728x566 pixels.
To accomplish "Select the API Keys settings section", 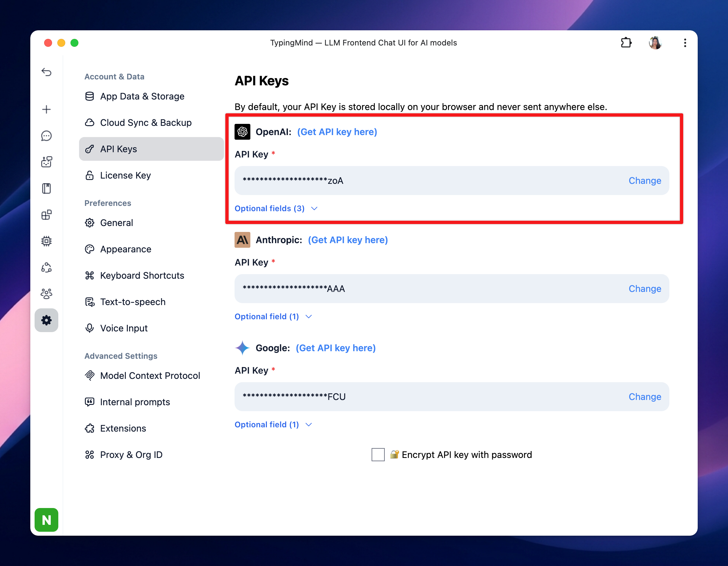I will coord(151,149).
